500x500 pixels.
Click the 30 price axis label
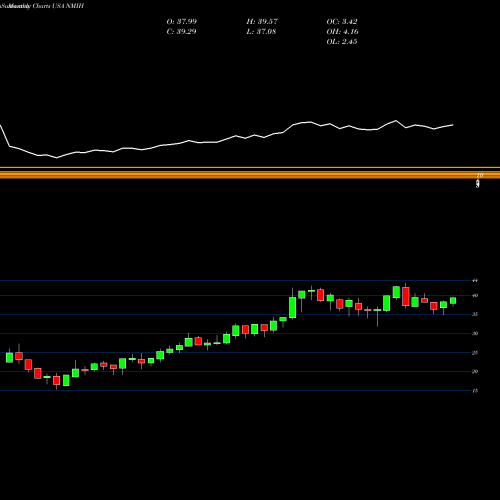[475, 333]
